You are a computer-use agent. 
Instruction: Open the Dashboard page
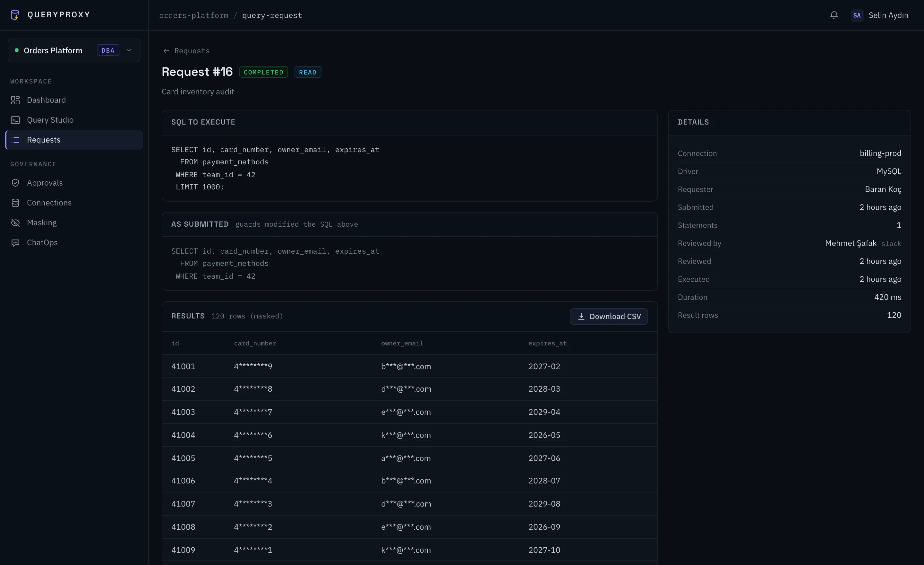click(74, 100)
